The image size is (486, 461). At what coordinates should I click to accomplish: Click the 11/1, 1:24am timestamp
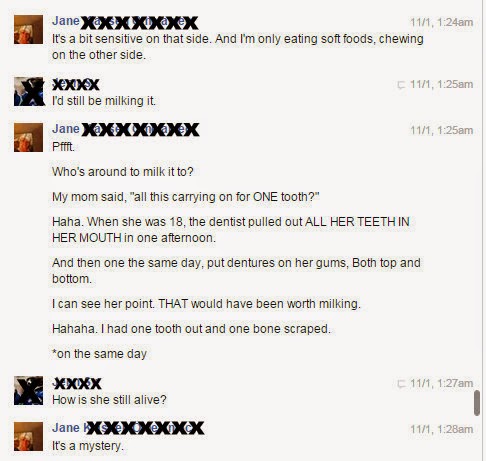point(441,22)
